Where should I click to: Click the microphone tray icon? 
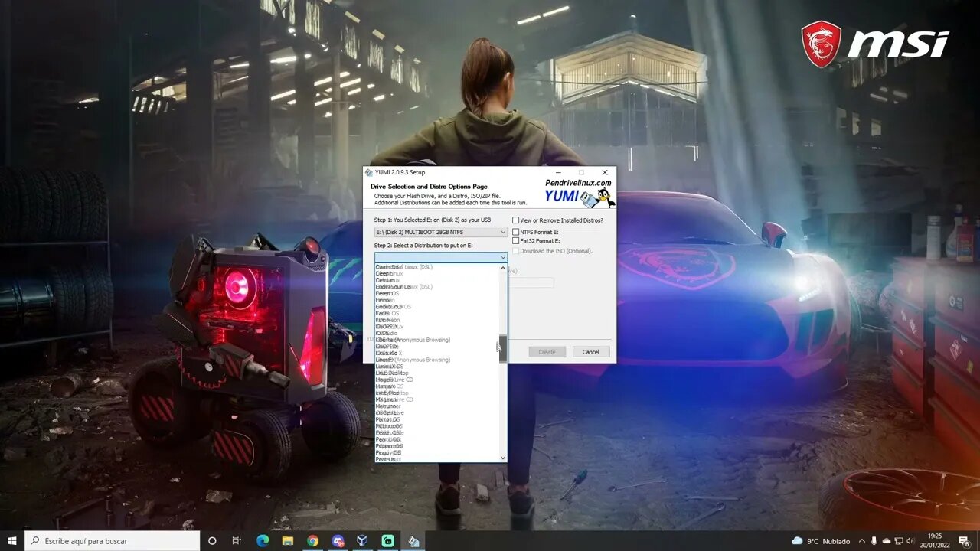coord(874,541)
